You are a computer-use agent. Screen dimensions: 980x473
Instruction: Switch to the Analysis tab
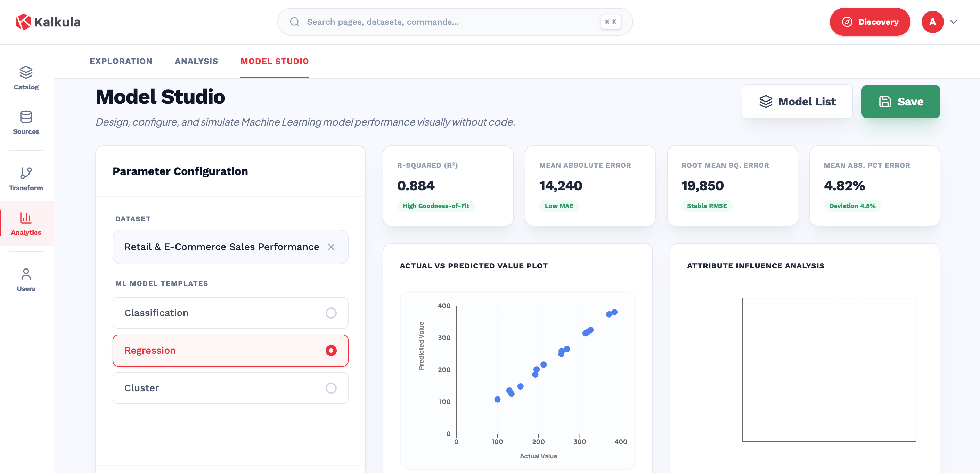(x=196, y=61)
